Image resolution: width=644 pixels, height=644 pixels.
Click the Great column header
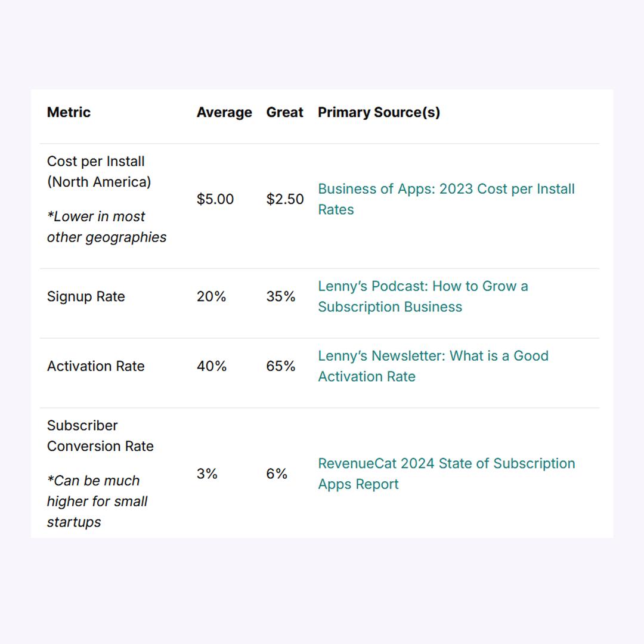pyautogui.click(x=284, y=112)
